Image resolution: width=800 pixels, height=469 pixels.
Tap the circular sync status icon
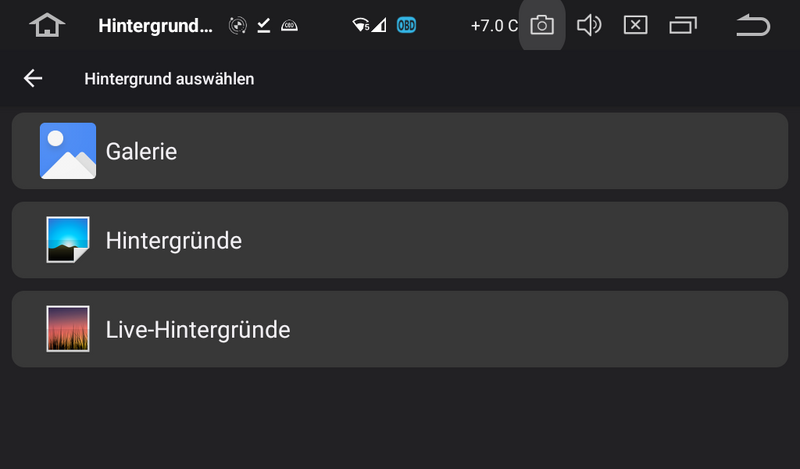click(x=237, y=26)
